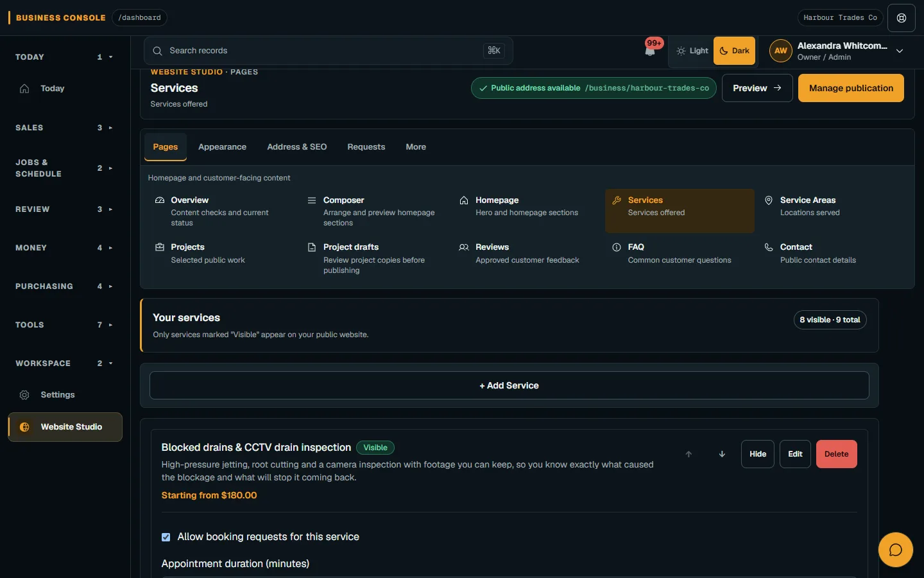Click the Manage publication button
924x578 pixels.
click(x=851, y=88)
